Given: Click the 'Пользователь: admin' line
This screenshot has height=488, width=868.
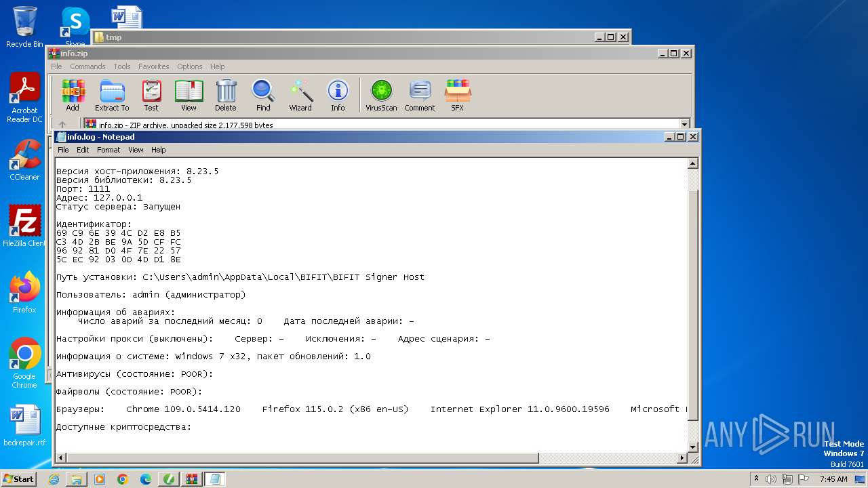Looking at the screenshot, I should coord(151,295).
